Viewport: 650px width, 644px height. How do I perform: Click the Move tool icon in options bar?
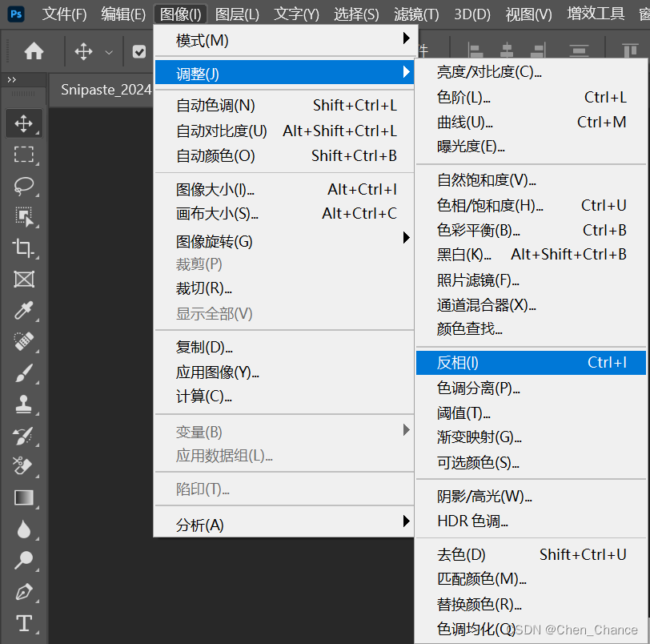[83, 52]
